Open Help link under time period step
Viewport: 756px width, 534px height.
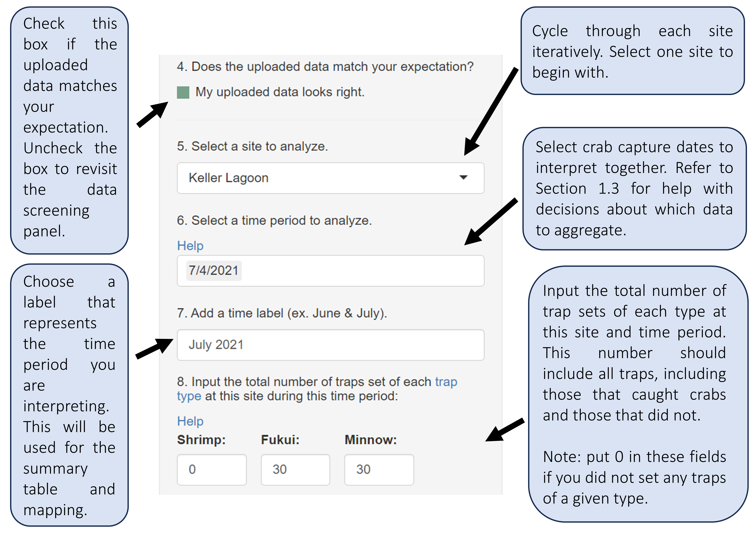[190, 246]
